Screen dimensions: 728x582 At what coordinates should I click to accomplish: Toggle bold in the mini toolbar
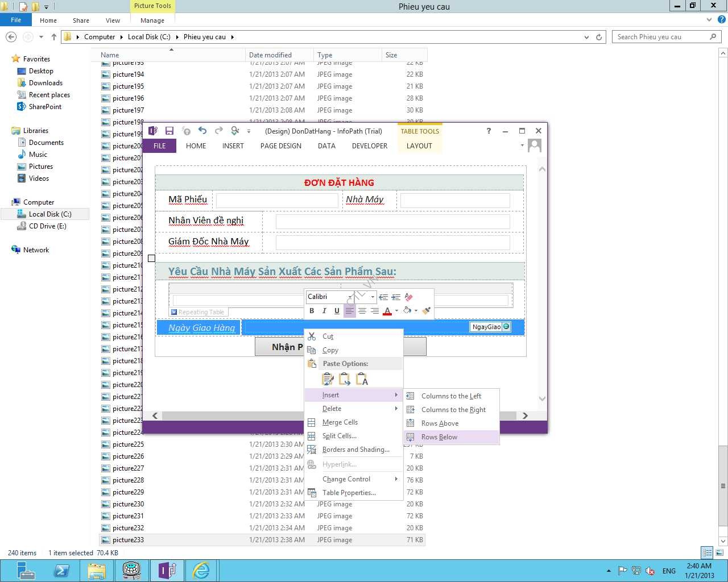312,311
